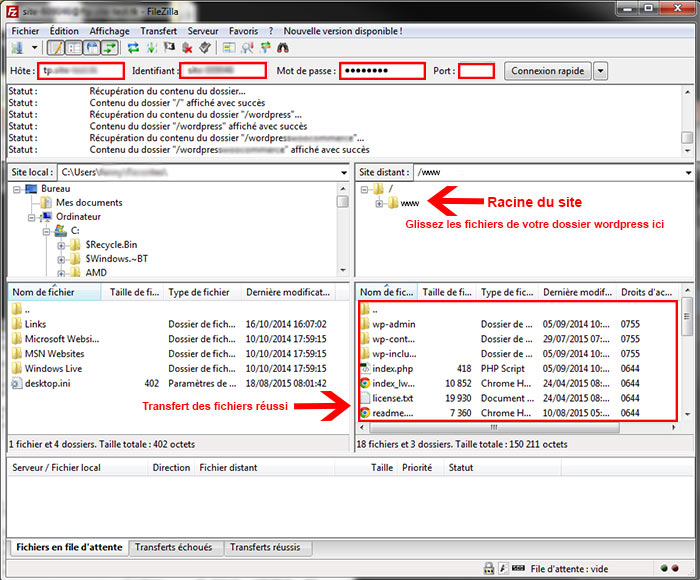700x580 pixels.
Task: Toggle transfer queue display
Action: [109, 47]
